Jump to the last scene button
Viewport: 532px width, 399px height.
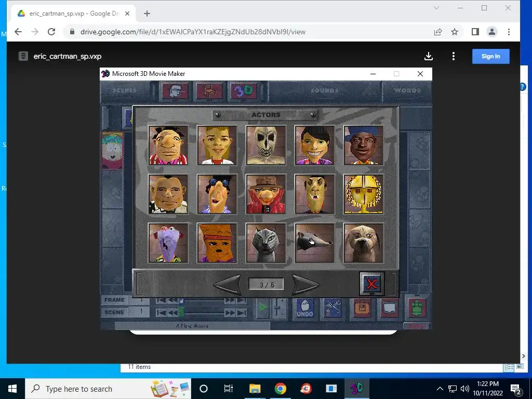pos(242,312)
